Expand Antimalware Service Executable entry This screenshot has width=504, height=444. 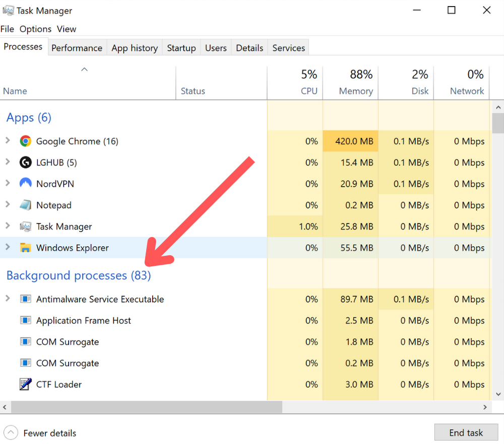(8, 299)
